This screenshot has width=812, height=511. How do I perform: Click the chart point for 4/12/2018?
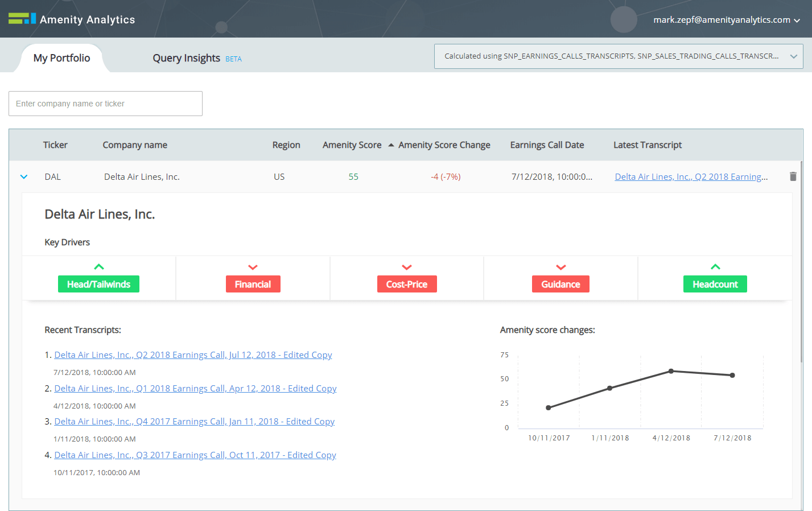pyautogui.click(x=671, y=371)
